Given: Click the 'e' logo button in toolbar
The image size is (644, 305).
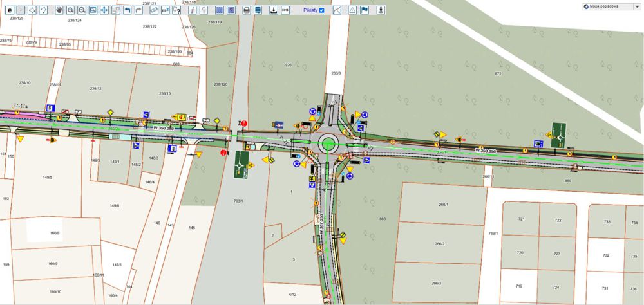Looking at the screenshot, I should click(10, 10).
